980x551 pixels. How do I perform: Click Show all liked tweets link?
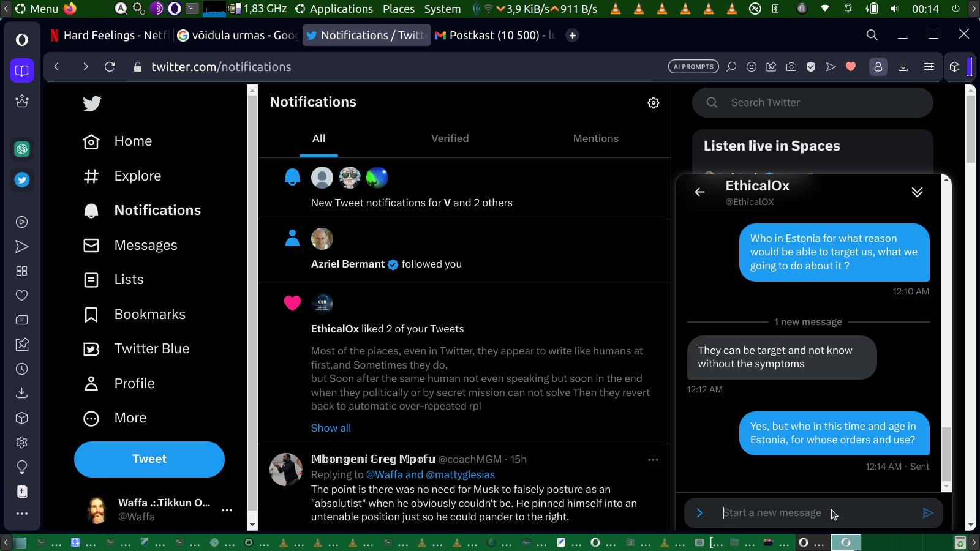tap(331, 428)
